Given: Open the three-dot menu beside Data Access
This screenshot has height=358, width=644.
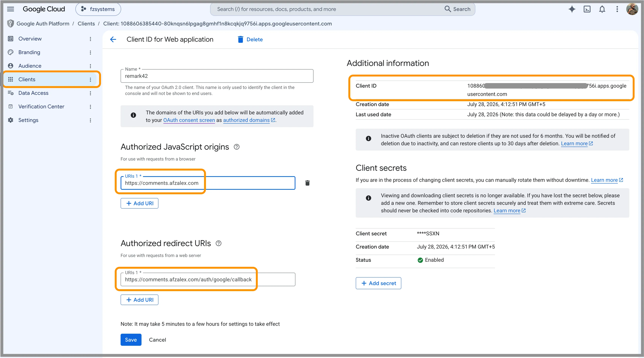Looking at the screenshot, I should pos(90,93).
